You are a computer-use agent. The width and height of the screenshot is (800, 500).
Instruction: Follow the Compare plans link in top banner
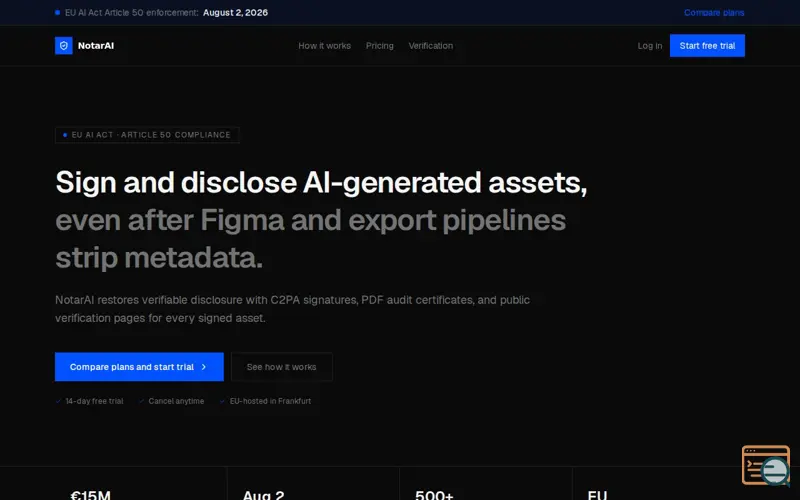(714, 12)
